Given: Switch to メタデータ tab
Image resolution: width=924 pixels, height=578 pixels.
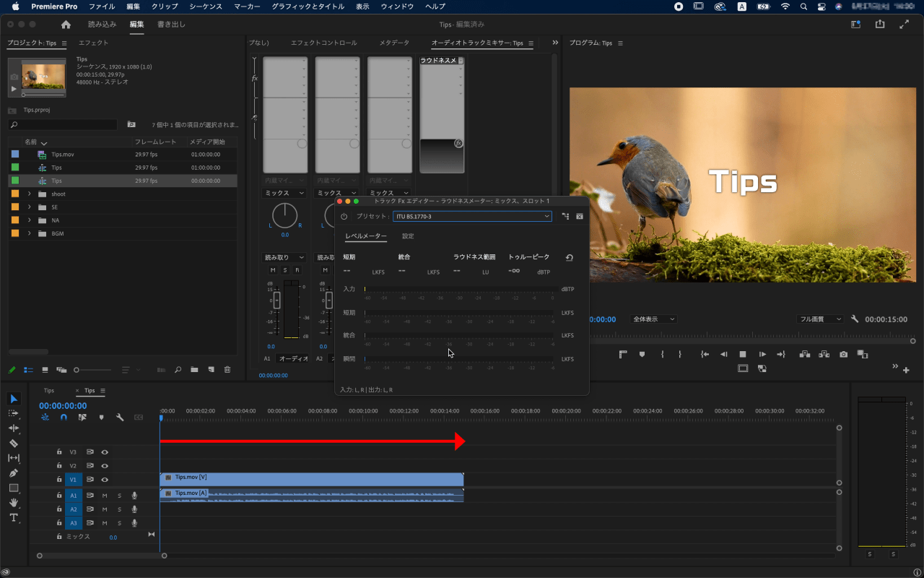Looking at the screenshot, I should pyautogui.click(x=394, y=43).
